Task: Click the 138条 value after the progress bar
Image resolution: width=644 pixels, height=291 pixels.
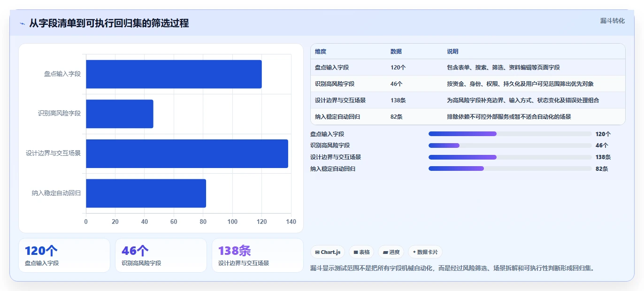Action: (603, 157)
